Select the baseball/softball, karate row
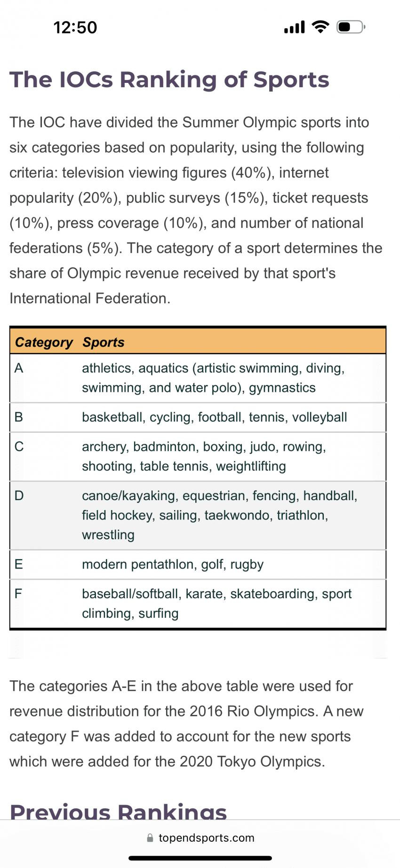 pyautogui.click(x=198, y=604)
